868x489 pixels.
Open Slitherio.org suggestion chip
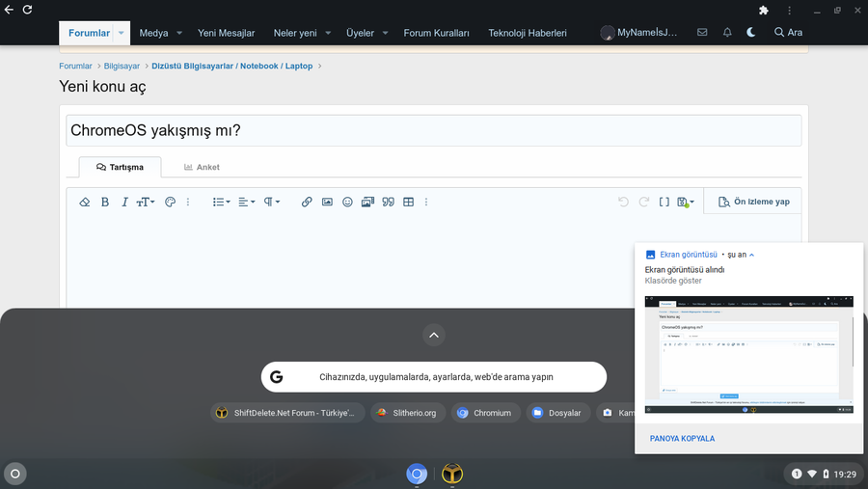[408, 413]
